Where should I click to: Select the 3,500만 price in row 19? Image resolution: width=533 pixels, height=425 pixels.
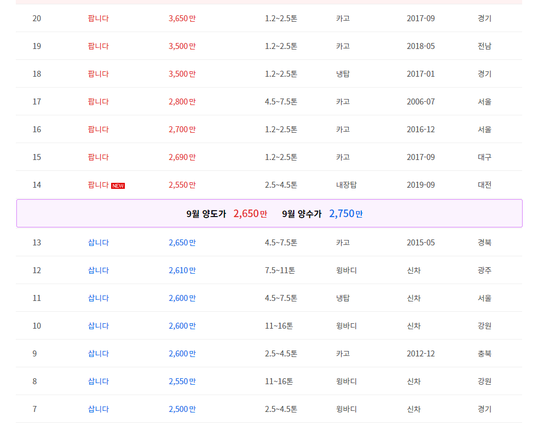[182, 46]
